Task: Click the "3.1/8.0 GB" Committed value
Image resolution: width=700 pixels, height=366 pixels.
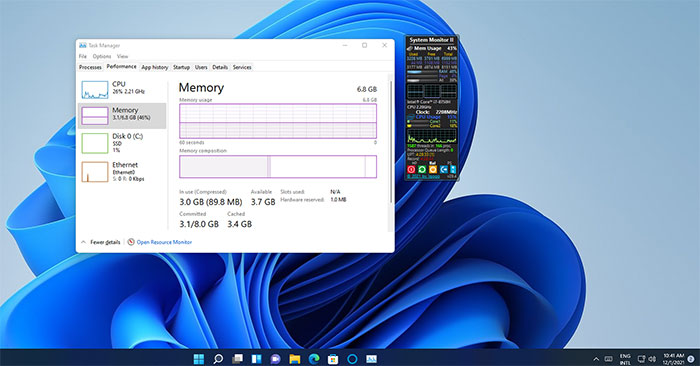Action: pyautogui.click(x=199, y=224)
